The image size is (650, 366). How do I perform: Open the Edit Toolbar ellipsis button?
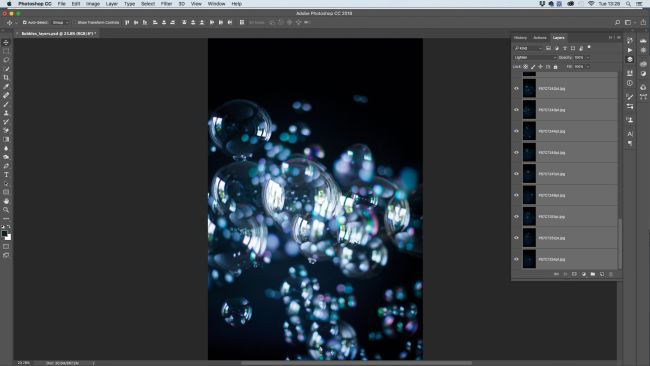coord(6,218)
